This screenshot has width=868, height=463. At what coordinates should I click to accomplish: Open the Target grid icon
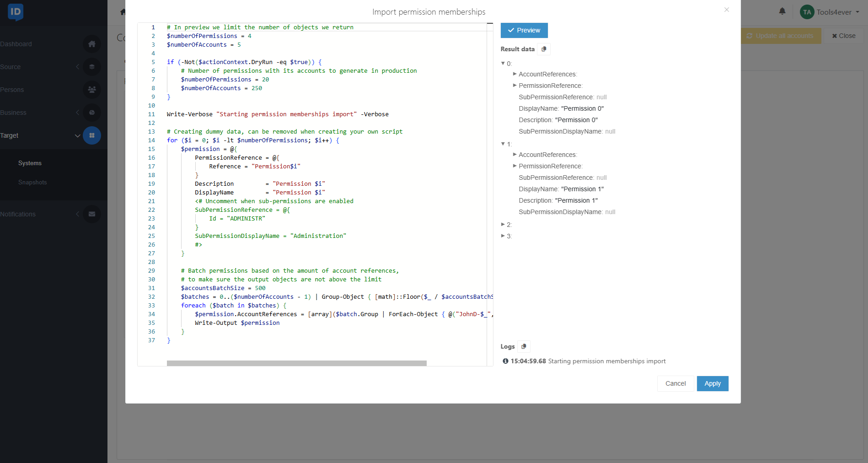click(x=92, y=135)
